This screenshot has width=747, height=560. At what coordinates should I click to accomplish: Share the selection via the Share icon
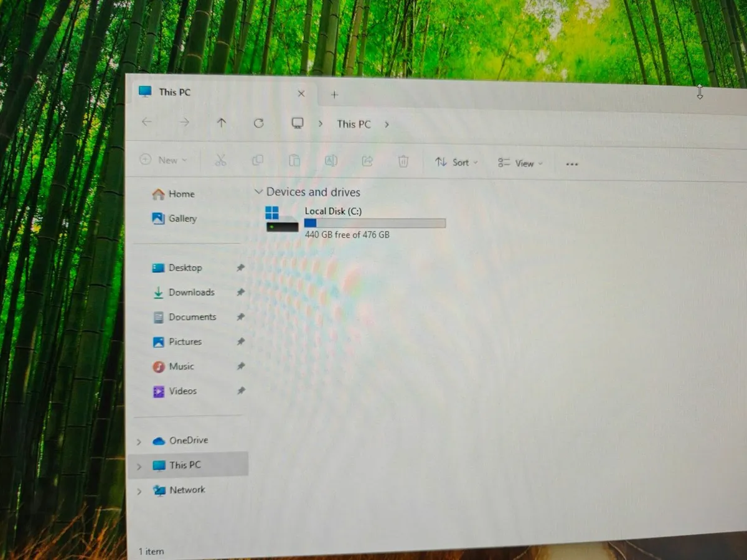tap(367, 161)
